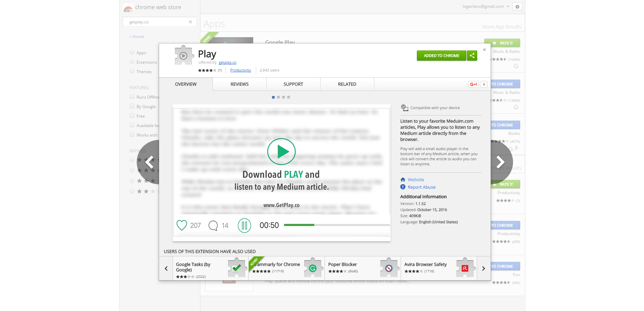Click the 2,642 users text
The image size is (644, 311).
[269, 70]
